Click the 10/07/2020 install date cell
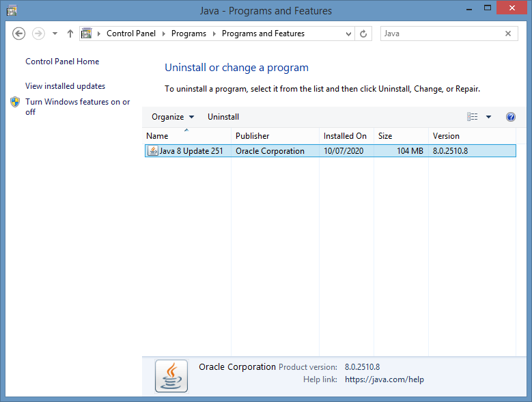 click(x=344, y=150)
